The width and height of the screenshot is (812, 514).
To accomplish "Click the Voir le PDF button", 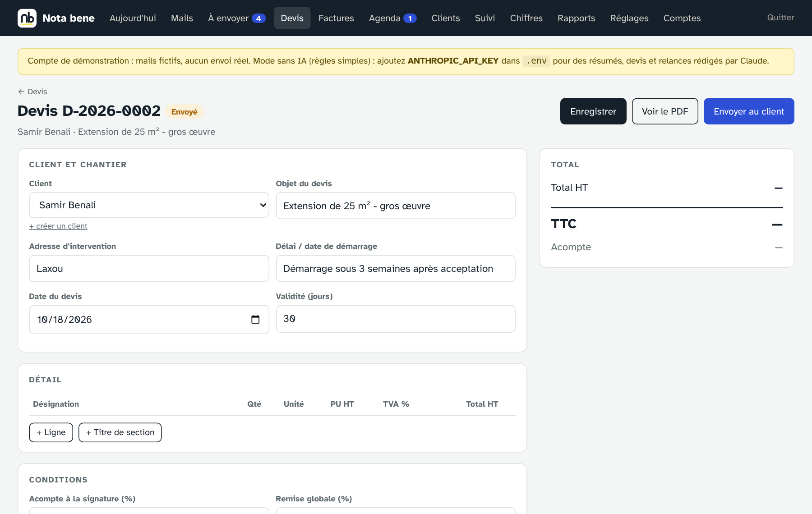I will [x=665, y=111].
